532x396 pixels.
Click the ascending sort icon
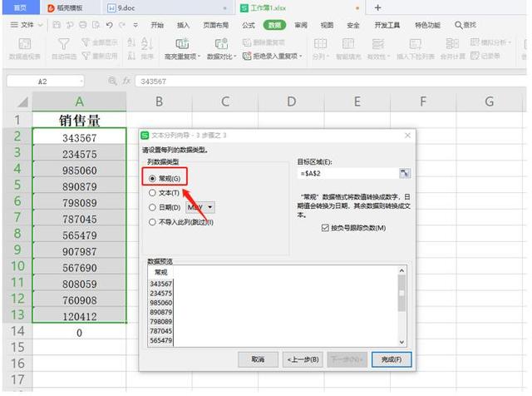click(x=131, y=42)
